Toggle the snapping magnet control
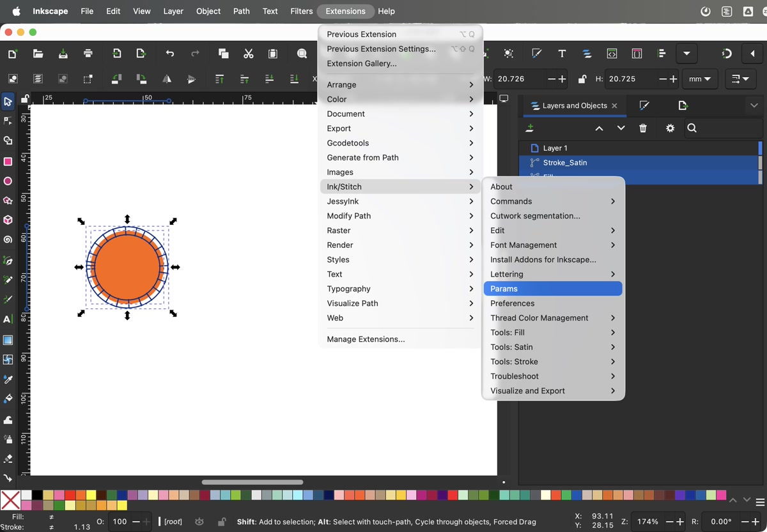This screenshot has width=767, height=532. pos(727,54)
